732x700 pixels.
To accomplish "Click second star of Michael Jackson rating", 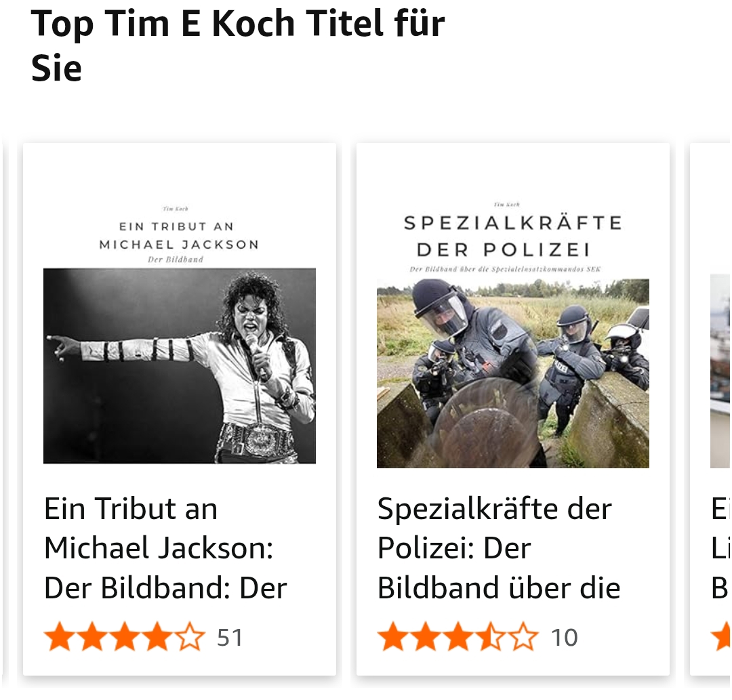I will [x=91, y=638].
